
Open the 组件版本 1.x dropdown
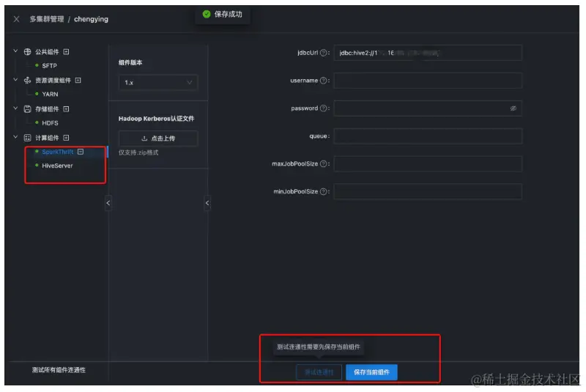[158, 83]
